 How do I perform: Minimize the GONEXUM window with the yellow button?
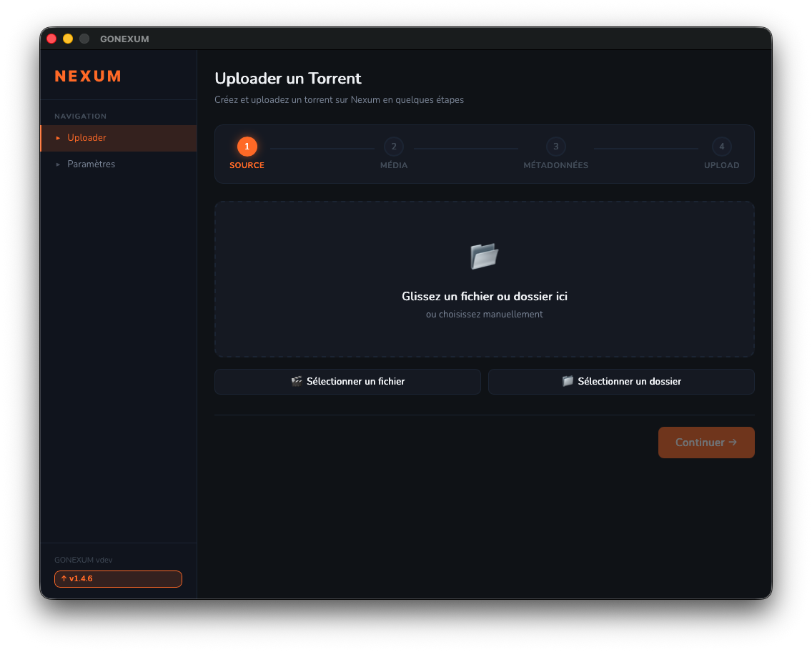pos(68,39)
